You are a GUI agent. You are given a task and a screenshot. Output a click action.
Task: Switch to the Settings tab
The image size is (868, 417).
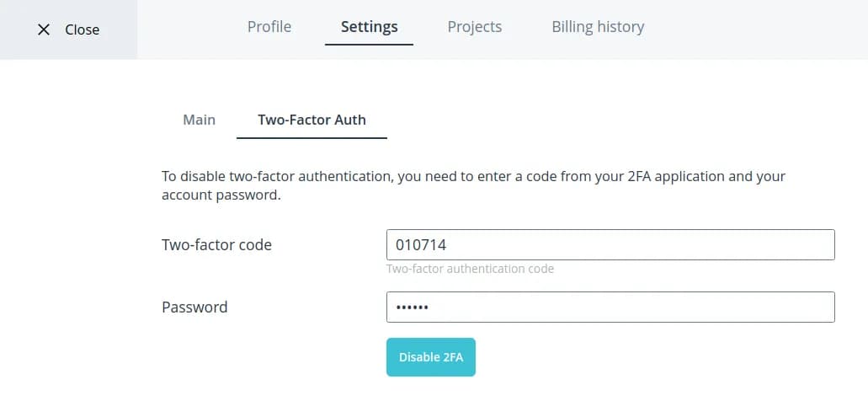pyautogui.click(x=369, y=27)
